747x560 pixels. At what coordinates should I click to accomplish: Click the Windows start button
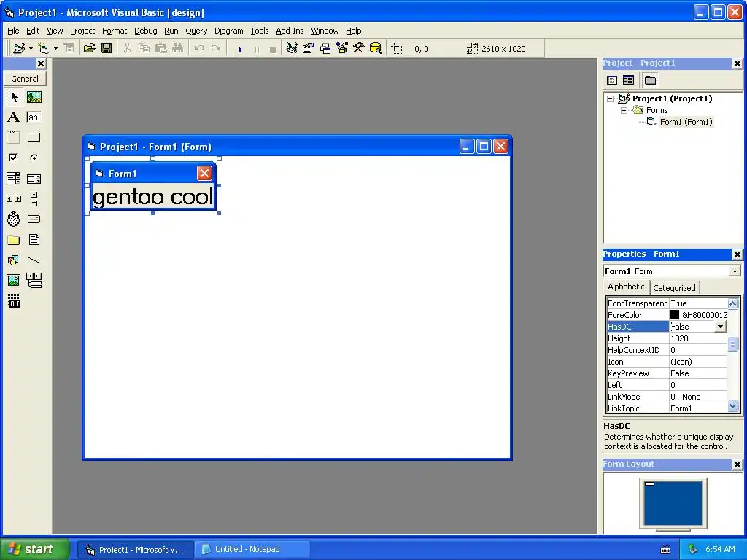pos(34,549)
